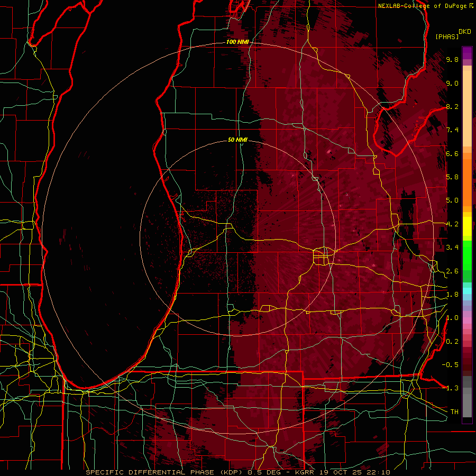Click the peach segment of the color bar
This screenshot has width=476, height=476.
tap(467, 109)
